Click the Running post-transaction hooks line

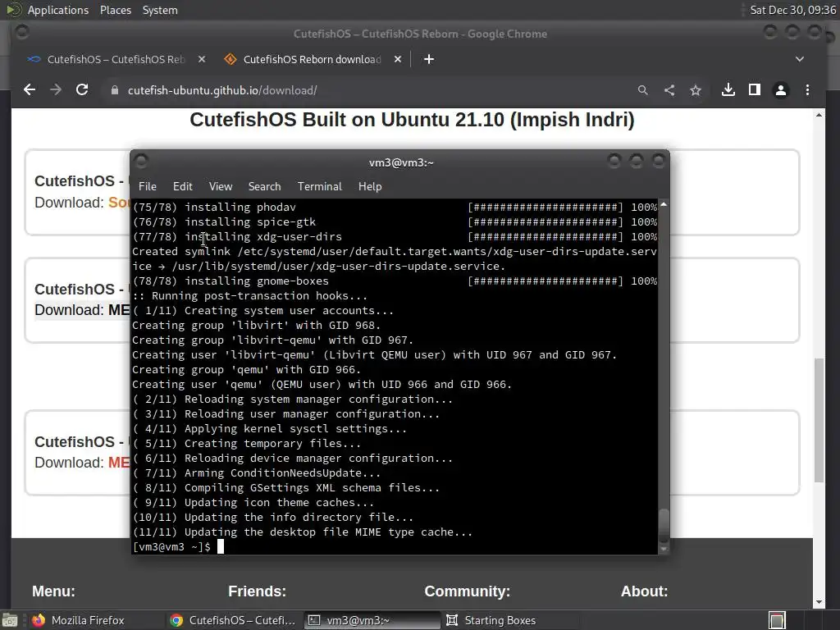[x=249, y=295]
